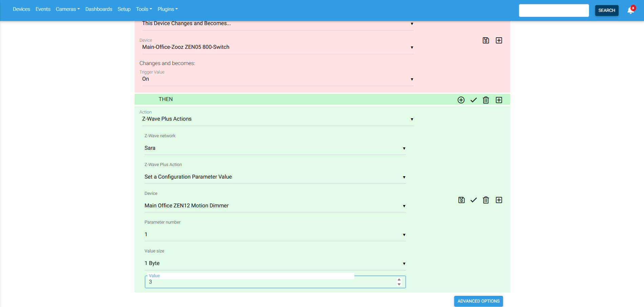Viewport: 644px width, 307px height.
Task: Click the THEN label in the green bar
Action: (166, 99)
